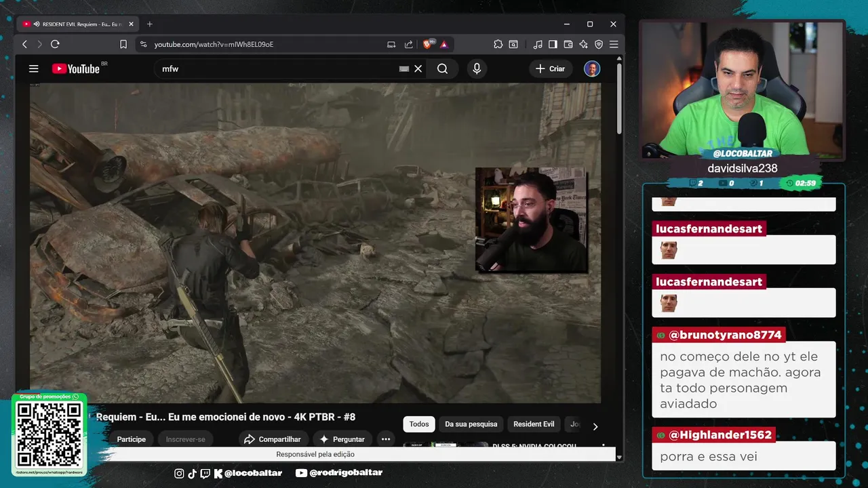Click the video player to pause playback

(315, 243)
